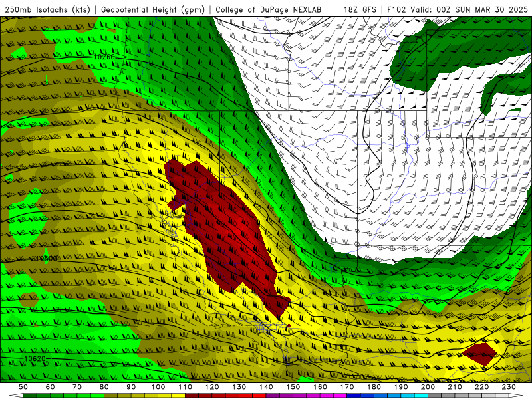Click the 70 value on the color scale
This screenshot has width=532, height=399.
click(x=77, y=387)
